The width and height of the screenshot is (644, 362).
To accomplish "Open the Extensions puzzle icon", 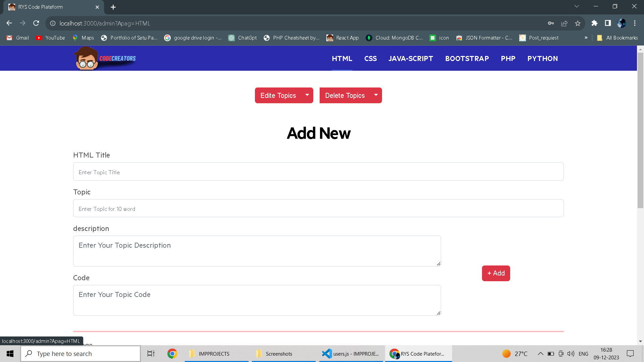I will 594,23.
